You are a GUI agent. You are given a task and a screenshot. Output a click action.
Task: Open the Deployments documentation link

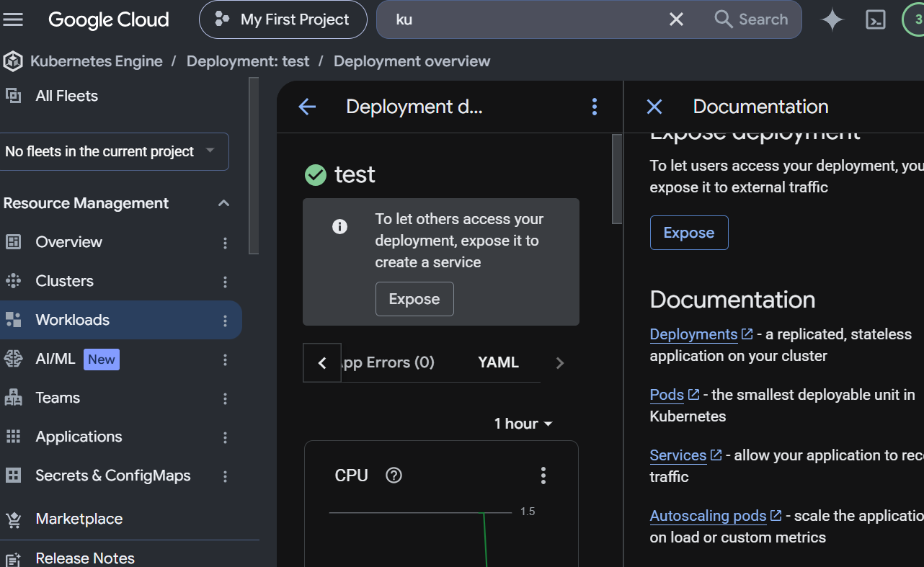[x=701, y=334]
